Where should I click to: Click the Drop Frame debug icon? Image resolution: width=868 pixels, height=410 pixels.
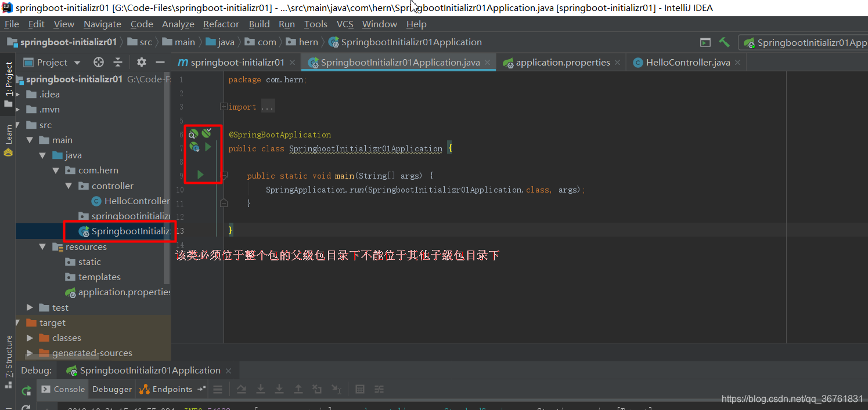pyautogui.click(x=317, y=389)
